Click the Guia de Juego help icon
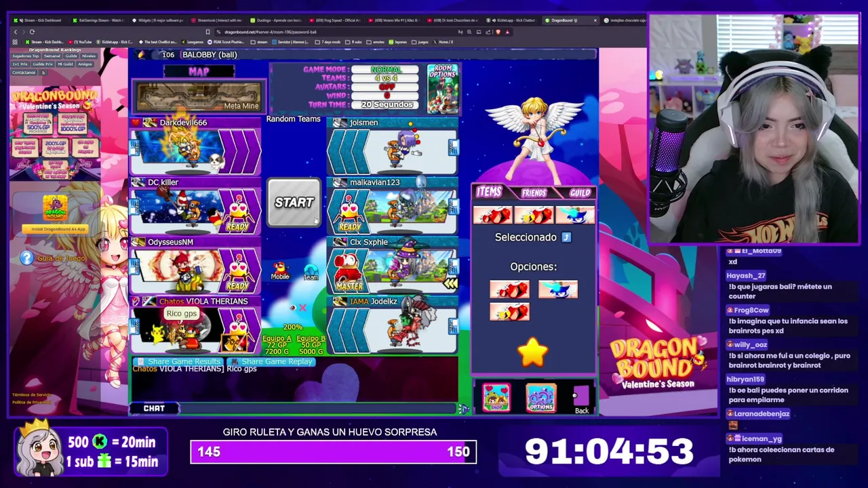This screenshot has height=488, width=868. 26,258
